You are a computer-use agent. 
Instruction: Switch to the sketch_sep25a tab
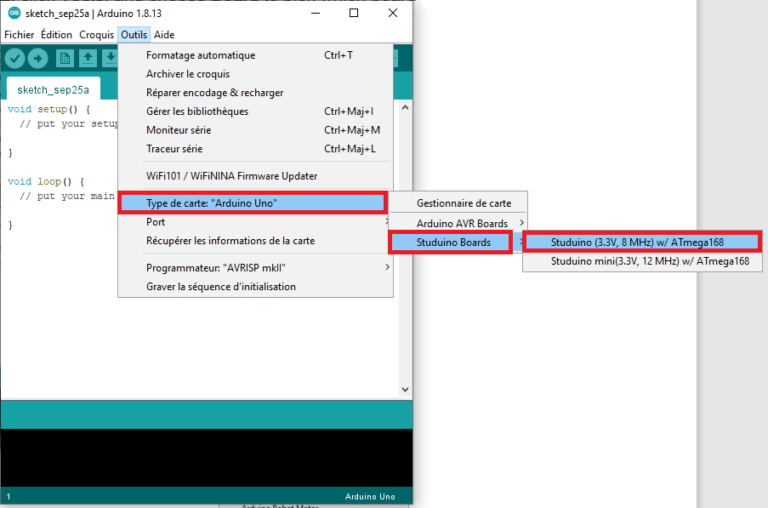click(x=52, y=89)
